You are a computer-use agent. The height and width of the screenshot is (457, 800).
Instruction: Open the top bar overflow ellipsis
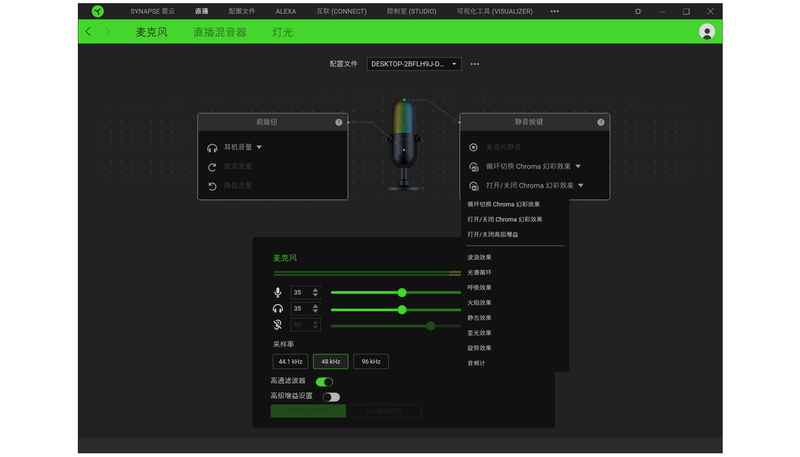(x=555, y=11)
